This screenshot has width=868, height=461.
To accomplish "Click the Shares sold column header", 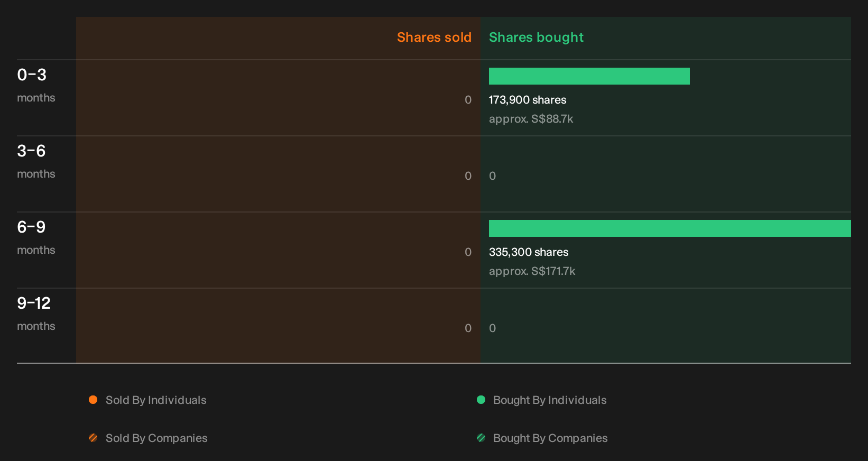I will click(434, 38).
